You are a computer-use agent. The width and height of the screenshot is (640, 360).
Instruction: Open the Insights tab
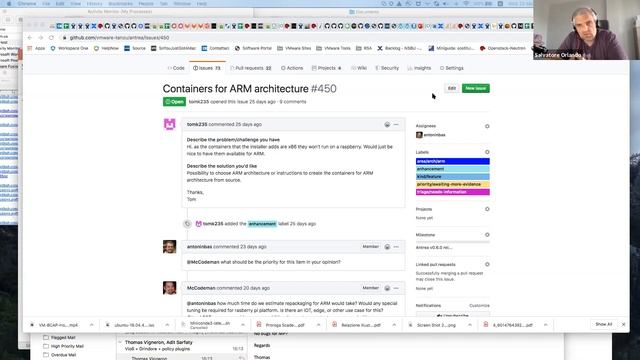pyautogui.click(x=419, y=68)
